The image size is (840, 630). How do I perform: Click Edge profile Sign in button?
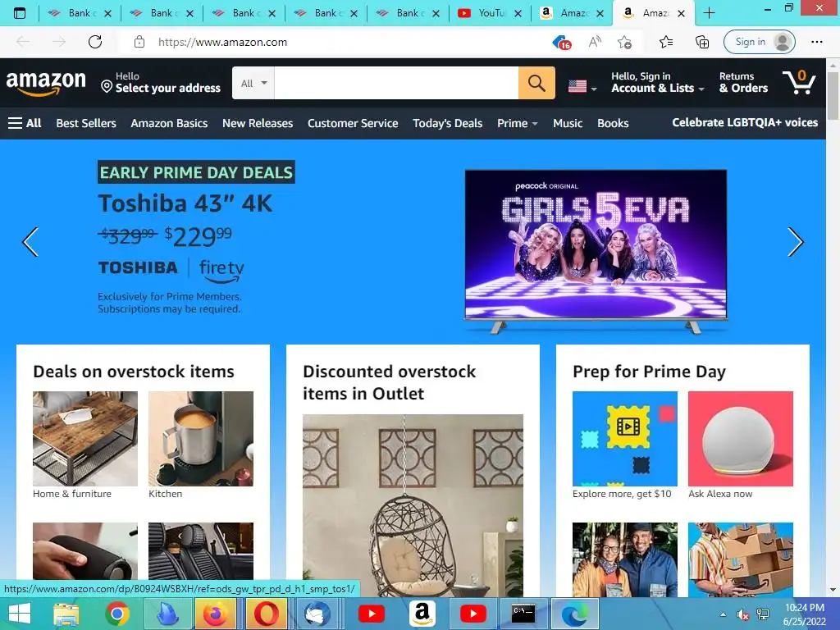[x=759, y=42]
